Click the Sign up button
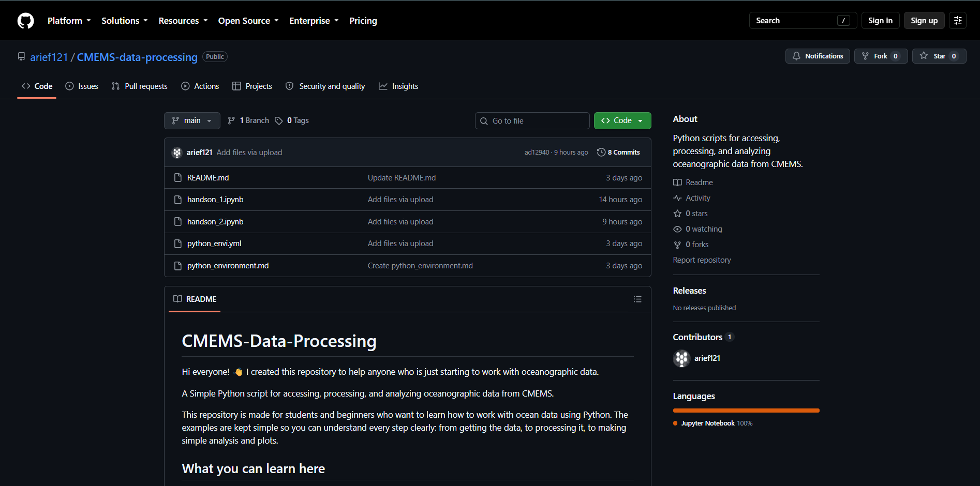The width and height of the screenshot is (980, 486). (x=924, y=21)
